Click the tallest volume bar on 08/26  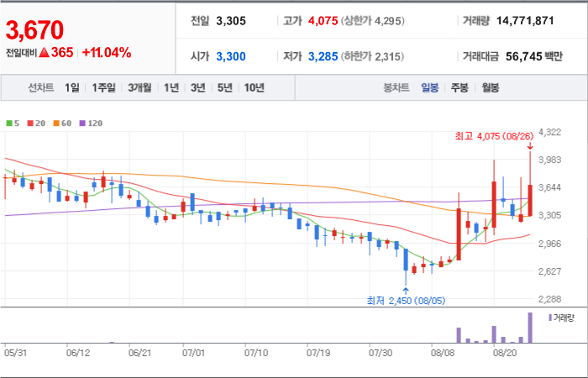point(530,328)
